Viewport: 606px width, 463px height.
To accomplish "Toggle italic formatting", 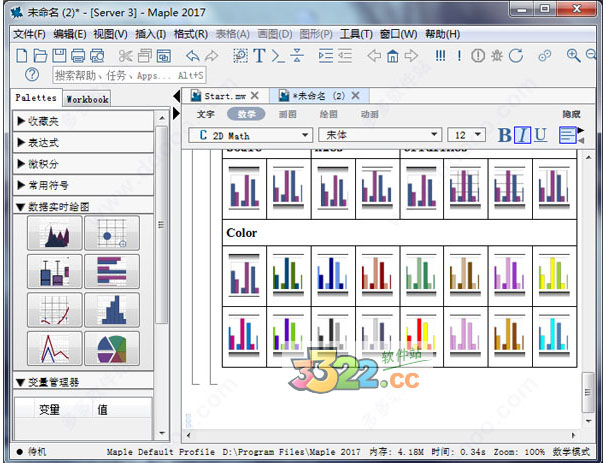I will [523, 135].
